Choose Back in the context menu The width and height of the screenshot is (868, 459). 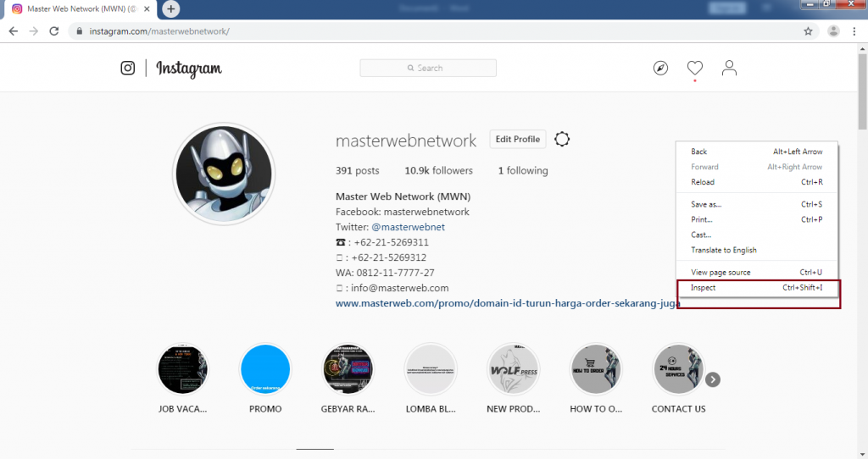tap(757, 152)
